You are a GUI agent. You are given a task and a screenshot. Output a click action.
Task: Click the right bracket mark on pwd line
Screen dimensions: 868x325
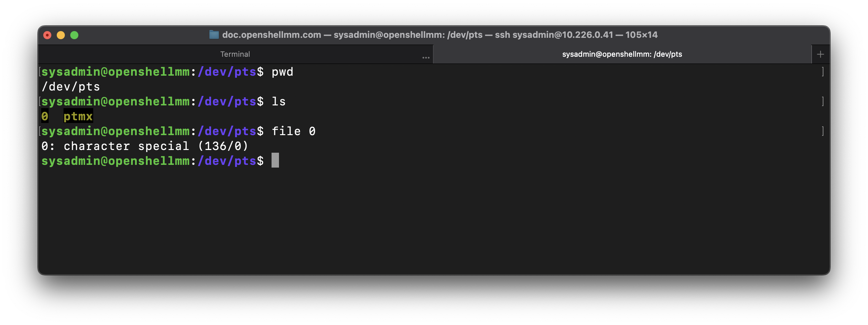tap(823, 72)
